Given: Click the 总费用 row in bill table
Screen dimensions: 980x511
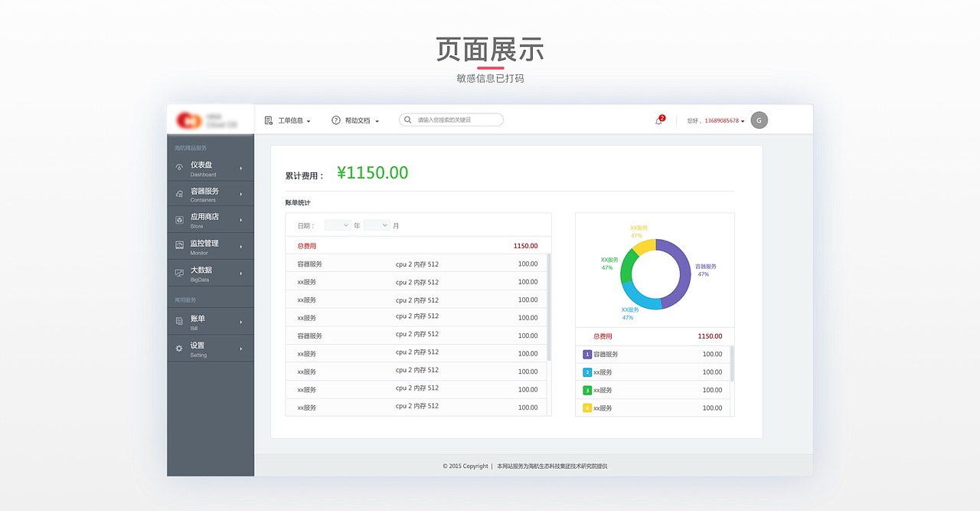Looking at the screenshot, I should (x=418, y=246).
